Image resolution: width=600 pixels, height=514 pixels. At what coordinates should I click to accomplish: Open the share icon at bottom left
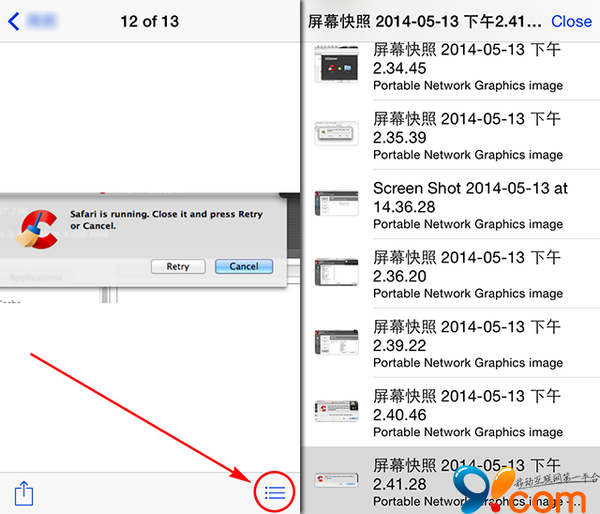pyautogui.click(x=24, y=493)
